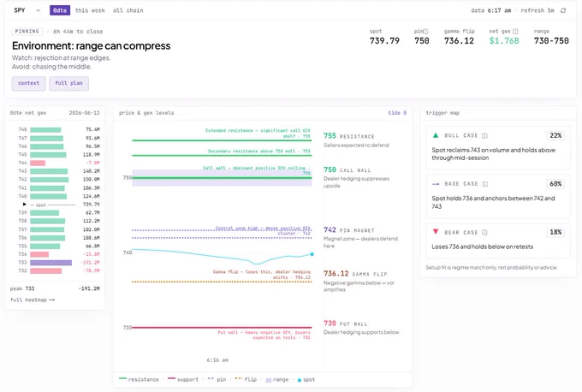This screenshot has height=392, width=582.
Task: Click the support legend item
Action: (x=183, y=379)
